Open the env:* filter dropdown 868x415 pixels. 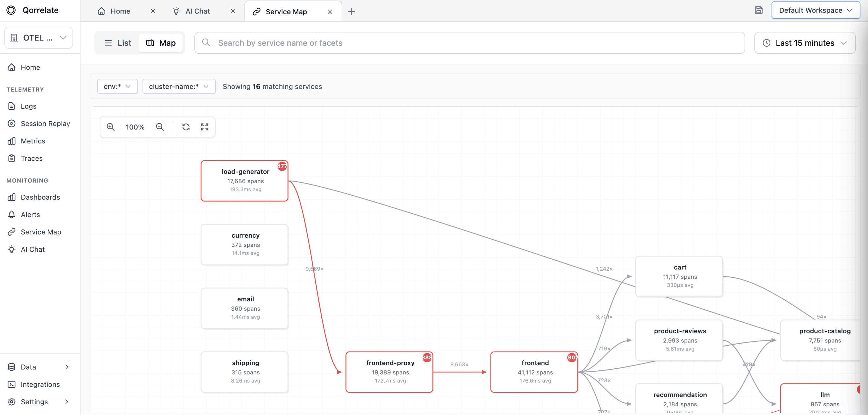pos(117,86)
